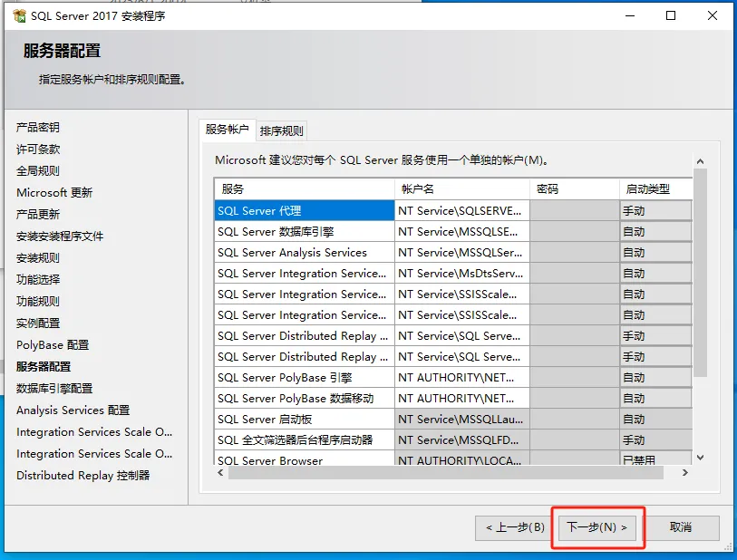Screen dimensions: 737x560
Task: Click the SQL Server setup title bar icon
Action: [19, 15]
